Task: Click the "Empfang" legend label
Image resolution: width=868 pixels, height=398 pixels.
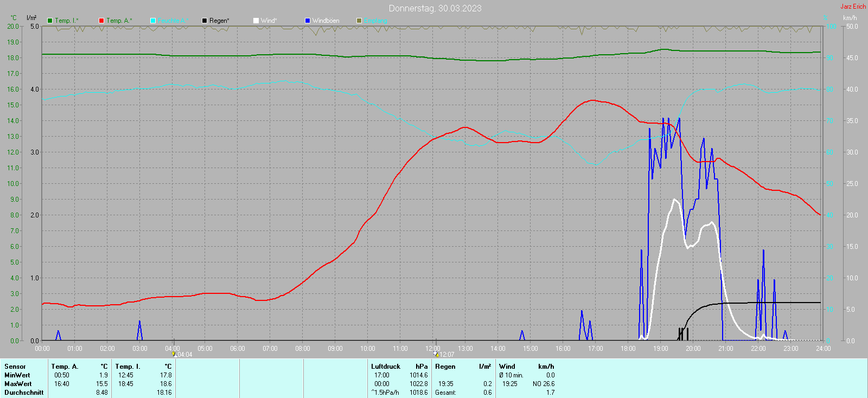Action: [375, 21]
